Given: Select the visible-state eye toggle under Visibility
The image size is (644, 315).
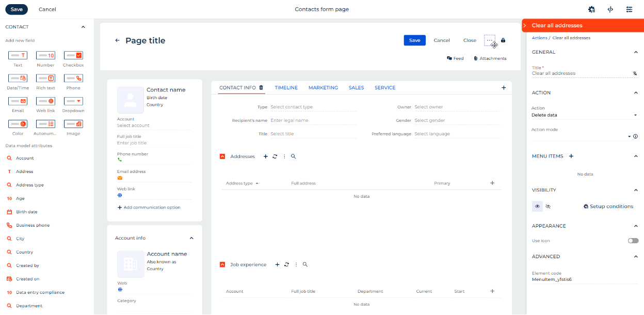Looking at the screenshot, I should [537, 206].
